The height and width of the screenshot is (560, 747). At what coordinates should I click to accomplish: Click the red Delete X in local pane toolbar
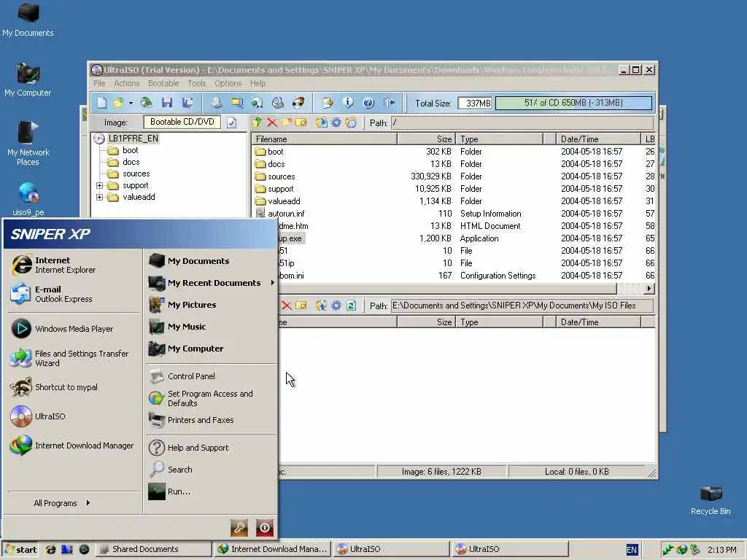[286, 306]
